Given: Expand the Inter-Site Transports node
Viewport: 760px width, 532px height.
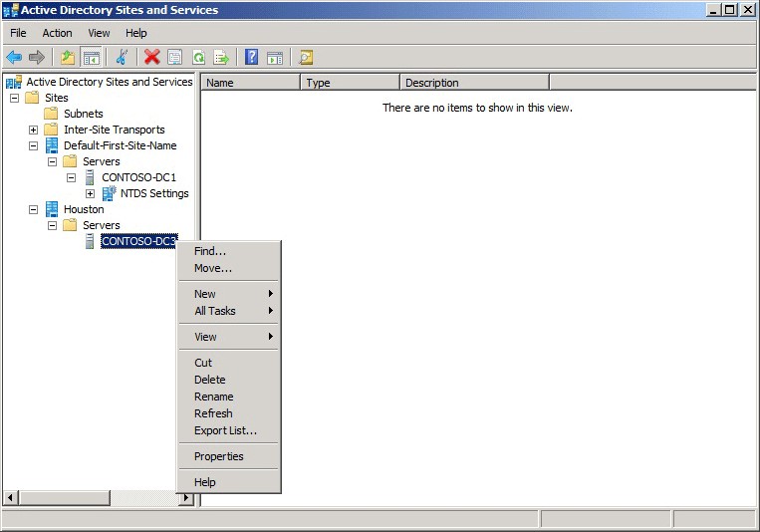Looking at the screenshot, I should click(x=33, y=130).
